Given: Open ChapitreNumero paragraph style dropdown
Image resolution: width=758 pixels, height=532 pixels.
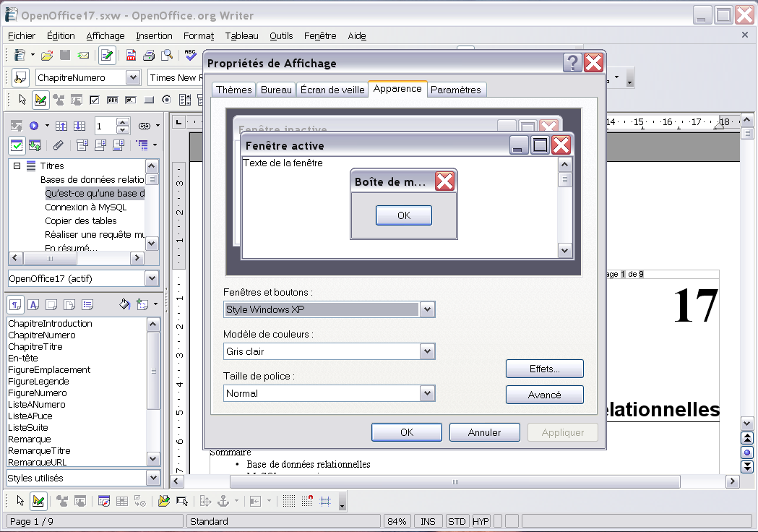Looking at the screenshot, I should (133, 77).
